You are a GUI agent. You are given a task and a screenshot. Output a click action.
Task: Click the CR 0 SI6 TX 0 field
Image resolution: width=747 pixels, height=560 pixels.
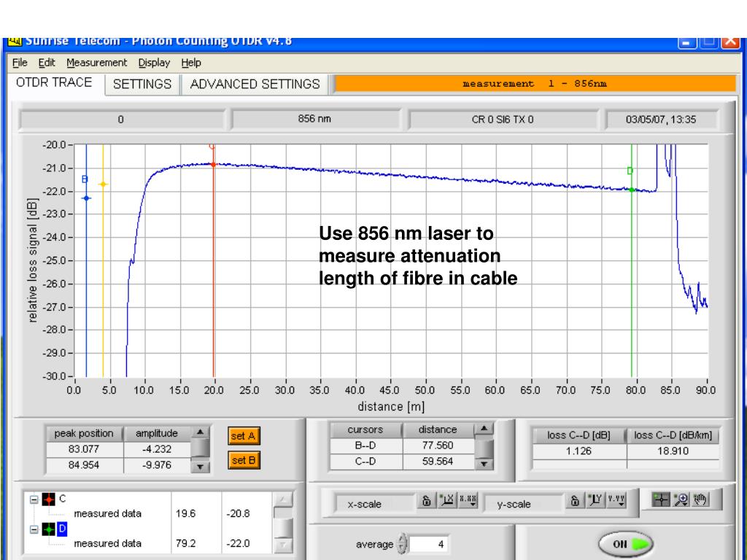click(503, 120)
